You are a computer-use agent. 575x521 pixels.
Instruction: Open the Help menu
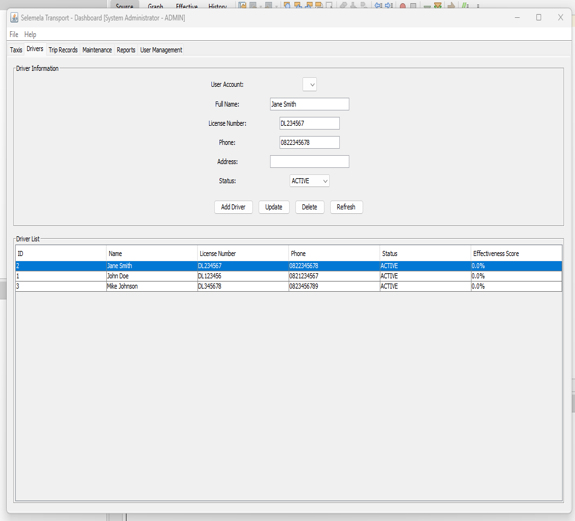[30, 34]
